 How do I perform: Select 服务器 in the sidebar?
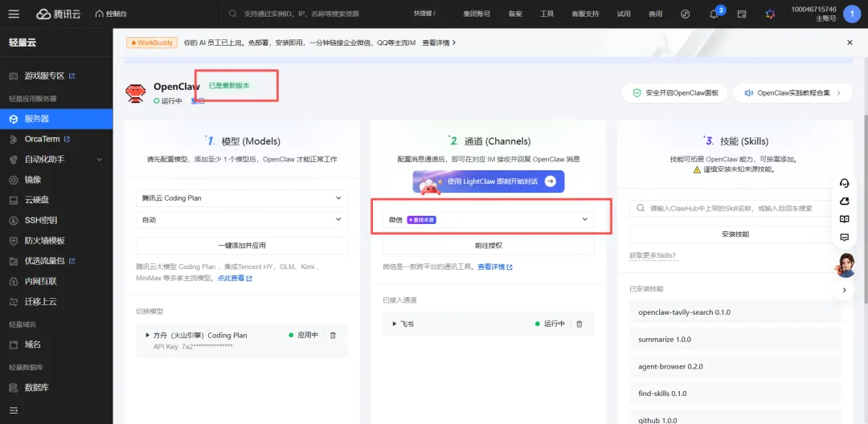pos(56,118)
